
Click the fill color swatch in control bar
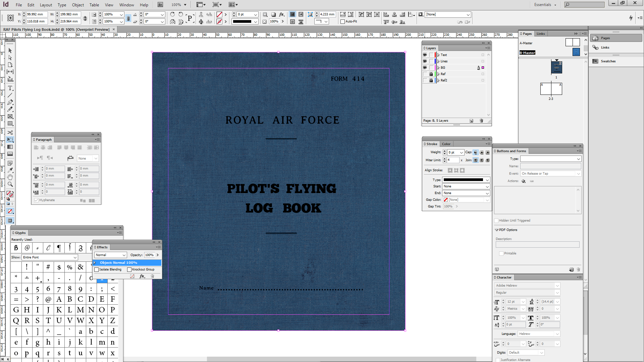(x=219, y=14)
